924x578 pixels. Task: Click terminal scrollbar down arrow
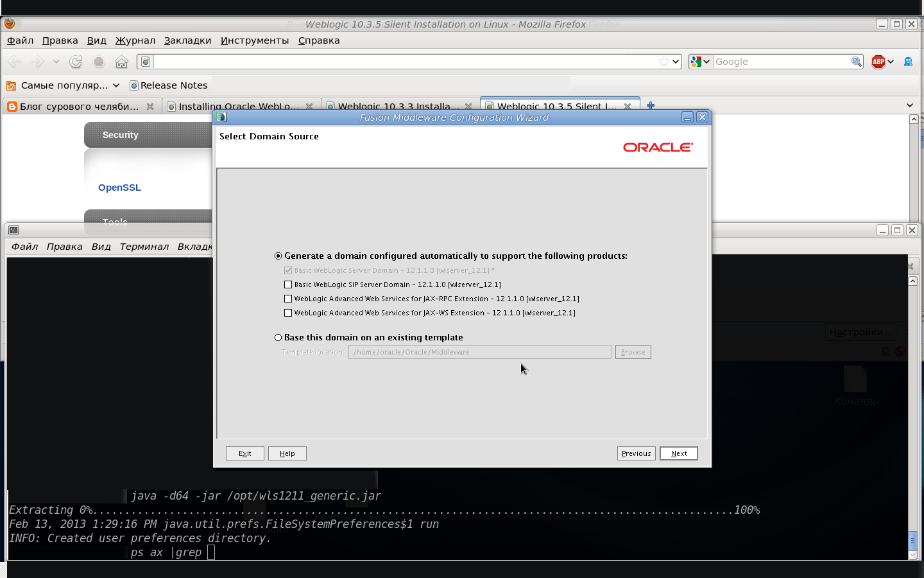pos(913,556)
